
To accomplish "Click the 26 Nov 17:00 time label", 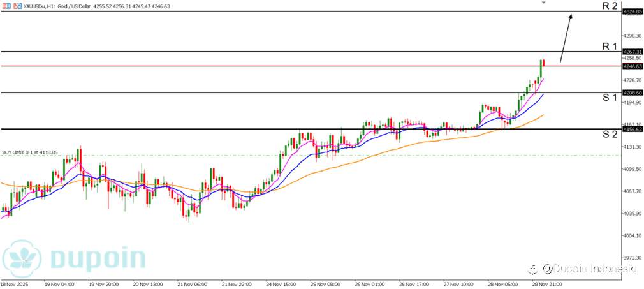I will pos(414,284).
